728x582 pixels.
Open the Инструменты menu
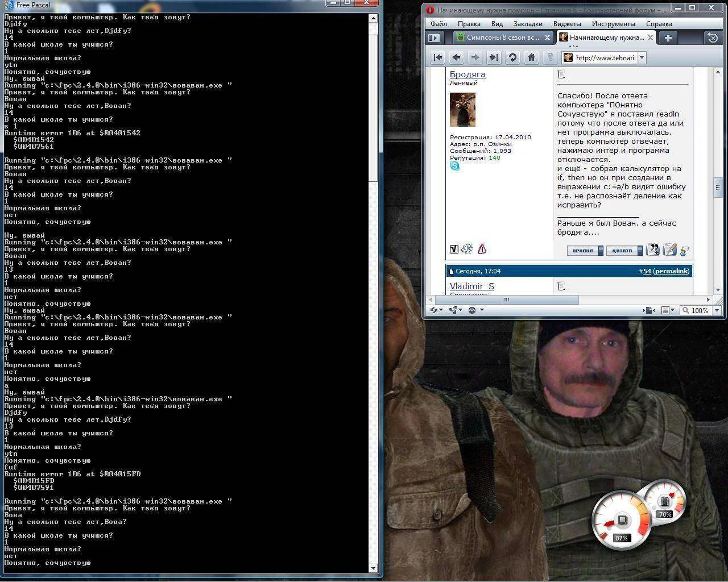[x=614, y=24]
